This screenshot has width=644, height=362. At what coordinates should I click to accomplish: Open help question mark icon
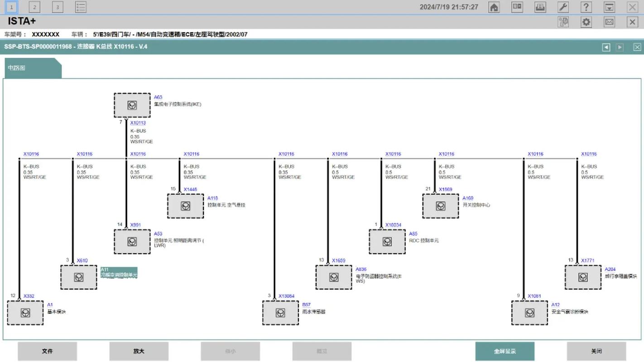[586, 7]
